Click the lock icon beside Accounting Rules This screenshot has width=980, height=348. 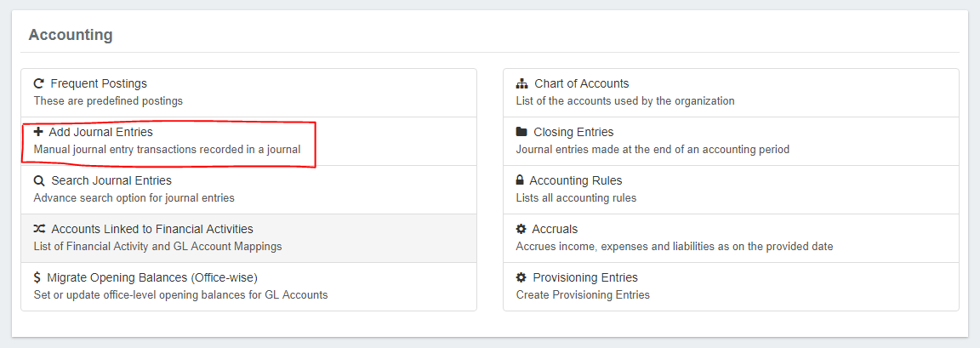[x=520, y=181]
